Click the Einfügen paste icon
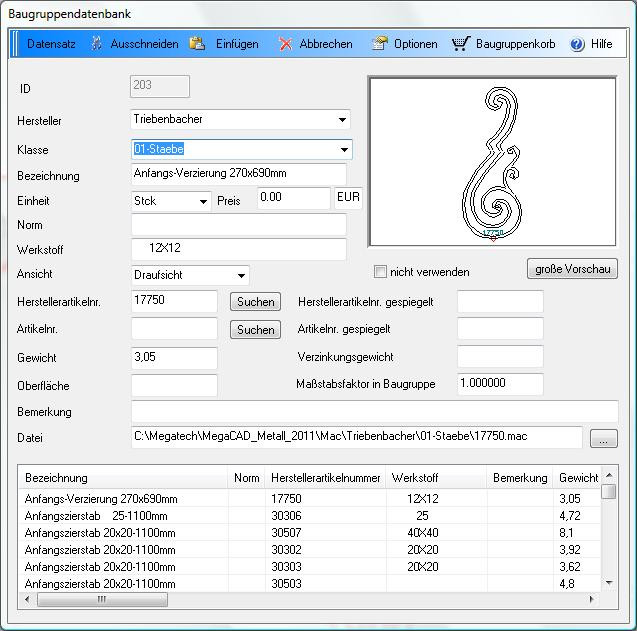Viewport: 637px width, 631px height. (x=198, y=44)
